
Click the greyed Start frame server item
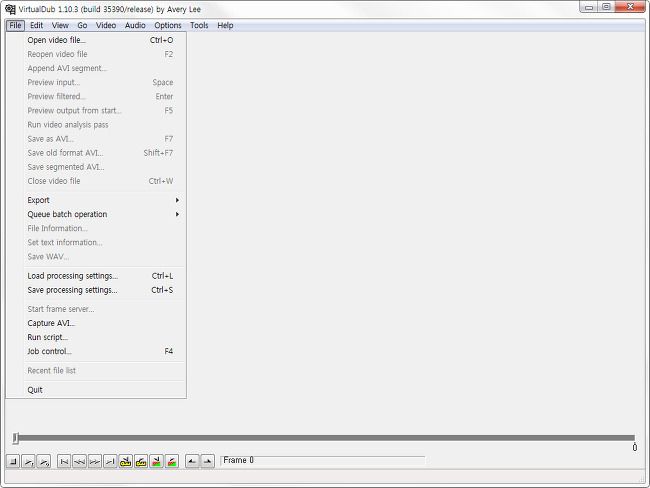96,309
